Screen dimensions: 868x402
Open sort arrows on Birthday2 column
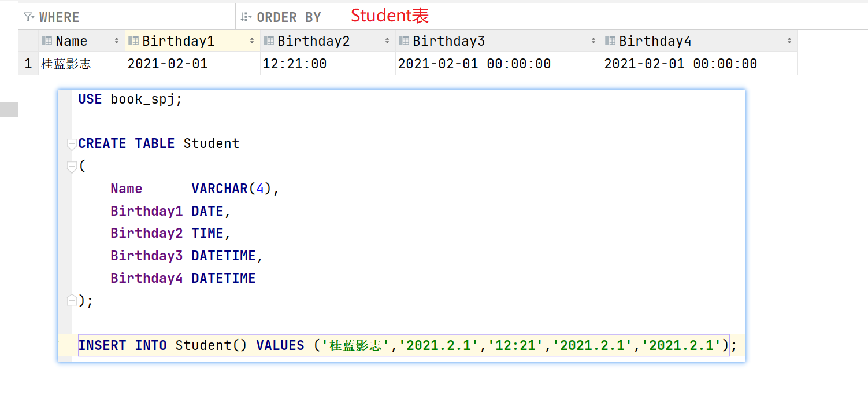pyautogui.click(x=387, y=41)
